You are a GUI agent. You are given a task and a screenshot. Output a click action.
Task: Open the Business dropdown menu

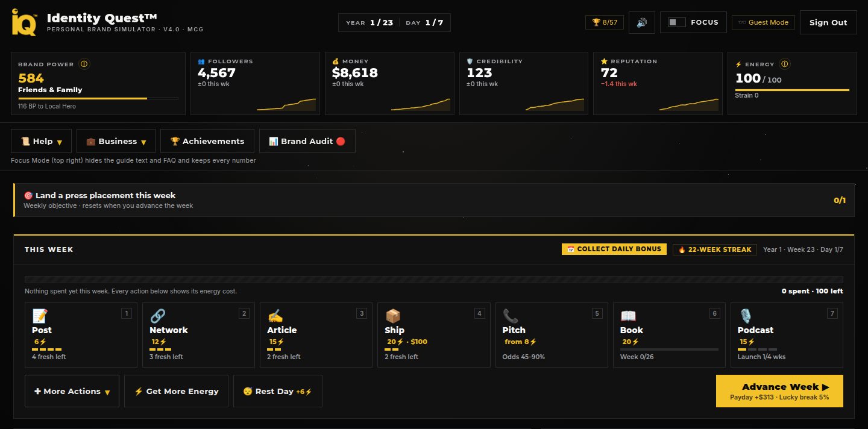(116, 141)
